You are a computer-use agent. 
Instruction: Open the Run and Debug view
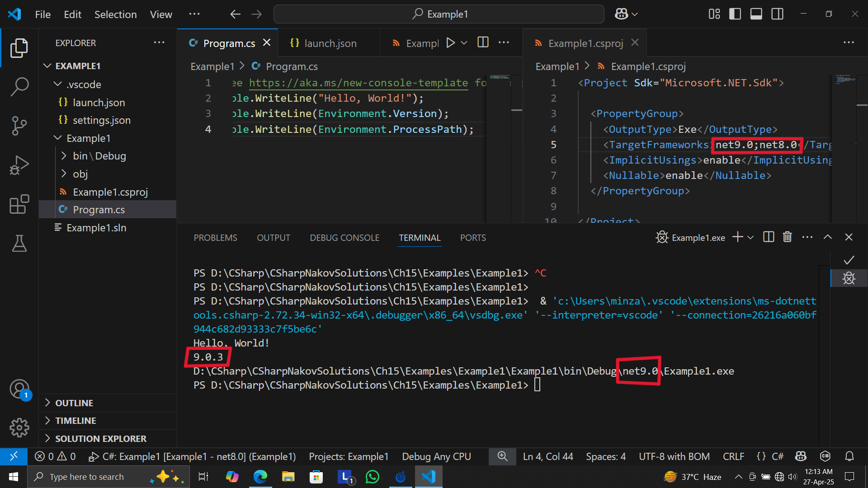click(x=19, y=165)
